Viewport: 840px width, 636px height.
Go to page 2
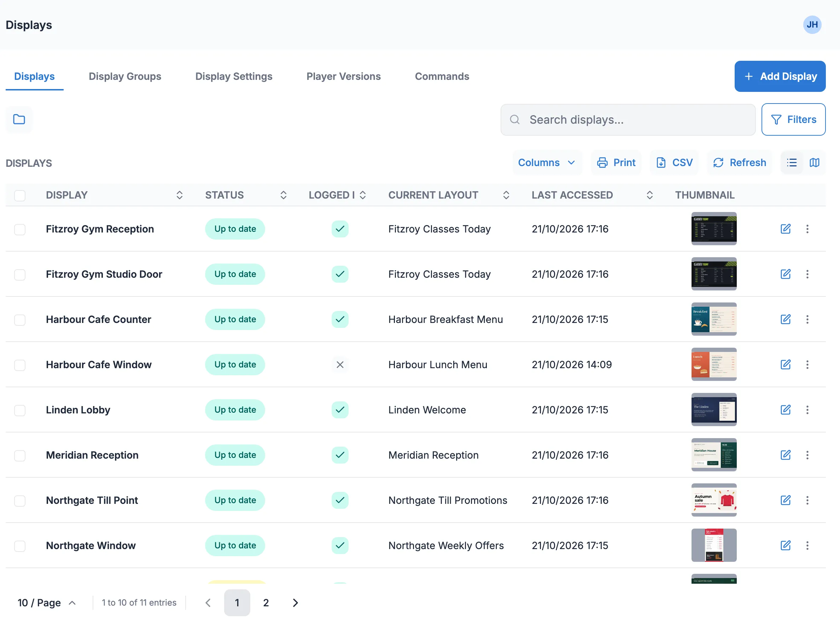[x=266, y=602]
